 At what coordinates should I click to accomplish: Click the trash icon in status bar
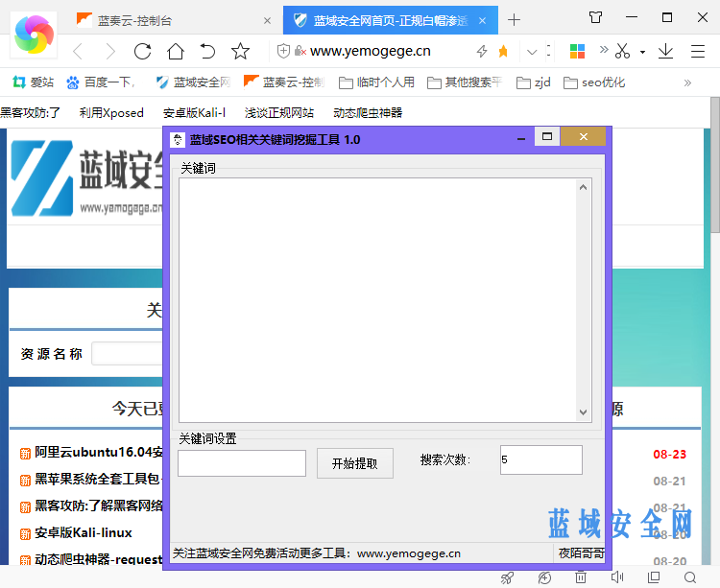click(580, 577)
